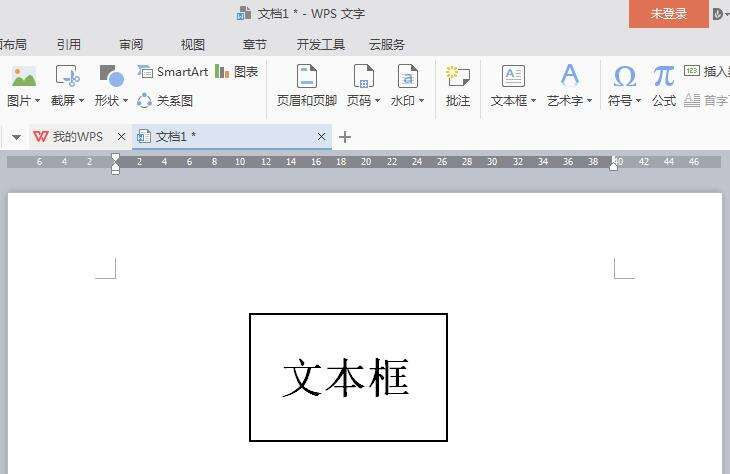730x474 pixels.
Task: Insert a 图表 chart
Action: click(x=237, y=72)
